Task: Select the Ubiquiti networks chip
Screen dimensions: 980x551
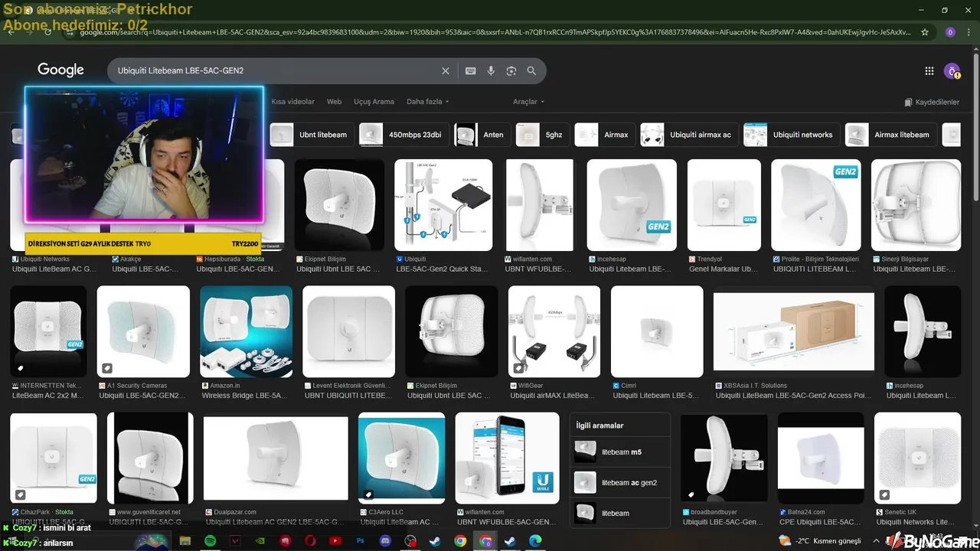Action: pyautogui.click(x=792, y=135)
